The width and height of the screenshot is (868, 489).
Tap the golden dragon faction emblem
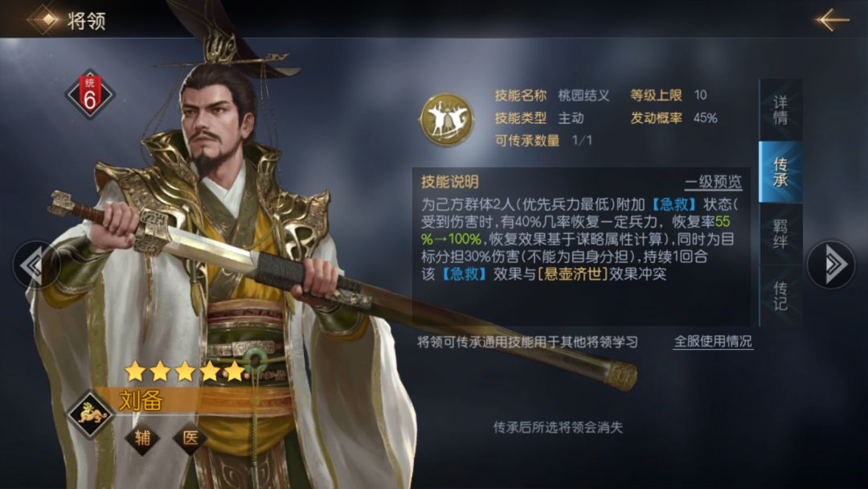pyautogui.click(x=92, y=414)
